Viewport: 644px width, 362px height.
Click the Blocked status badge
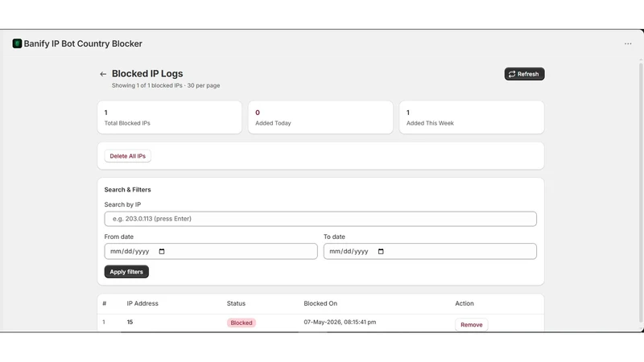242,323
